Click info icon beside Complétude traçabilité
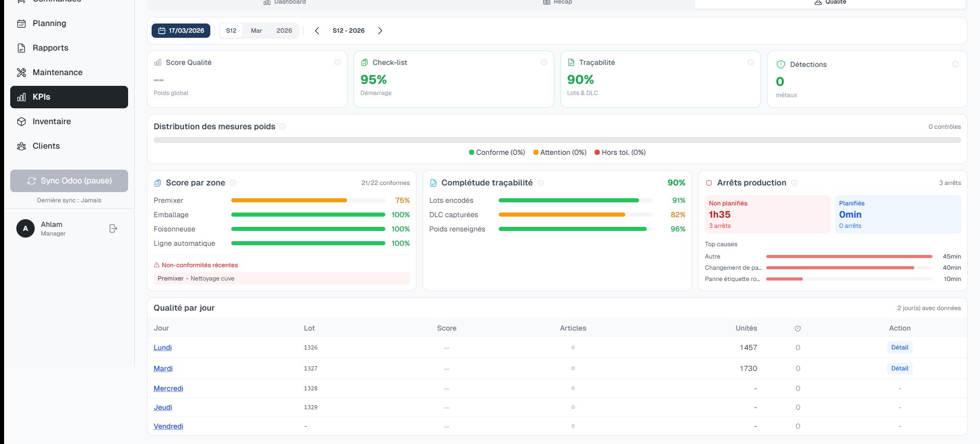This screenshot has width=980, height=444. coord(541,183)
